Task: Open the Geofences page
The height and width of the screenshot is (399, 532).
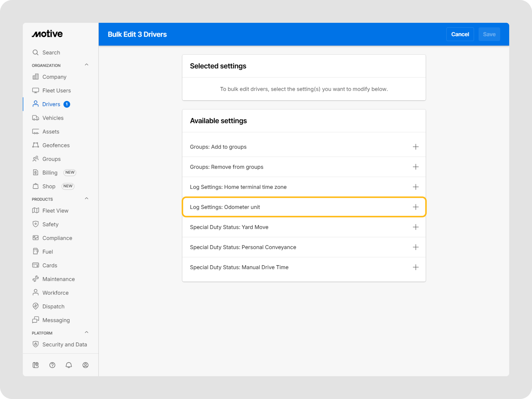Action: [56, 145]
